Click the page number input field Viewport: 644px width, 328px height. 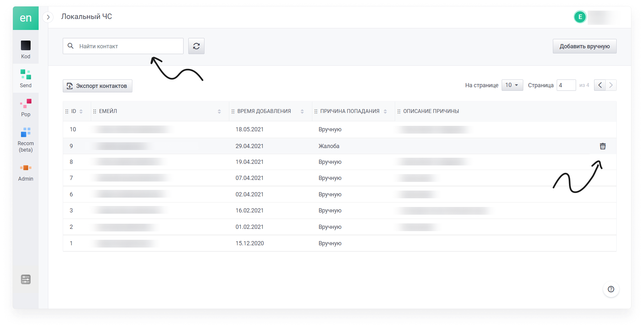click(566, 85)
